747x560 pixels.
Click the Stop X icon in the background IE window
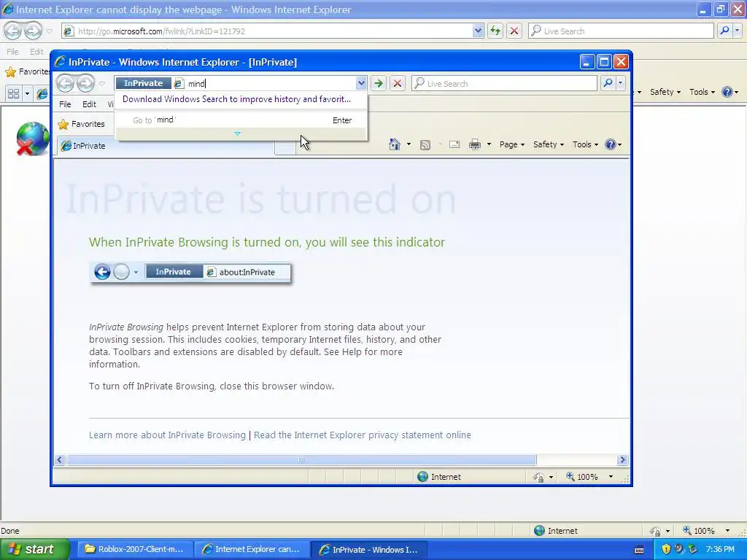pyautogui.click(x=514, y=31)
